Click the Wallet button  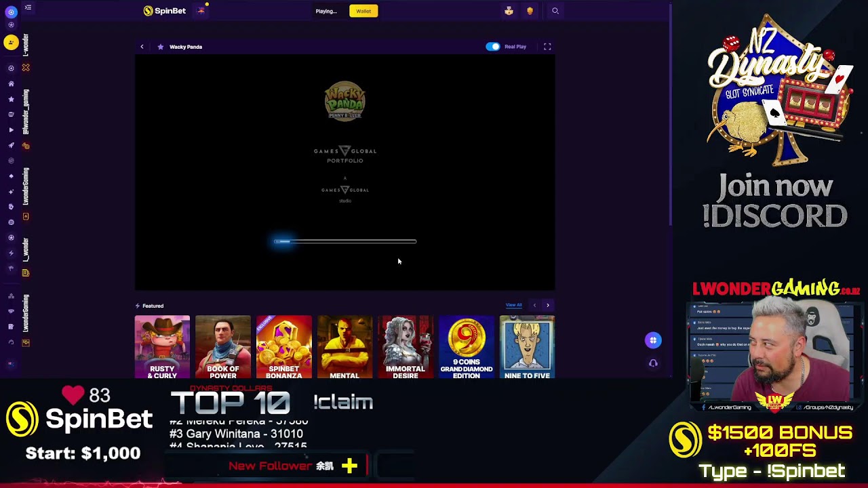tap(363, 11)
